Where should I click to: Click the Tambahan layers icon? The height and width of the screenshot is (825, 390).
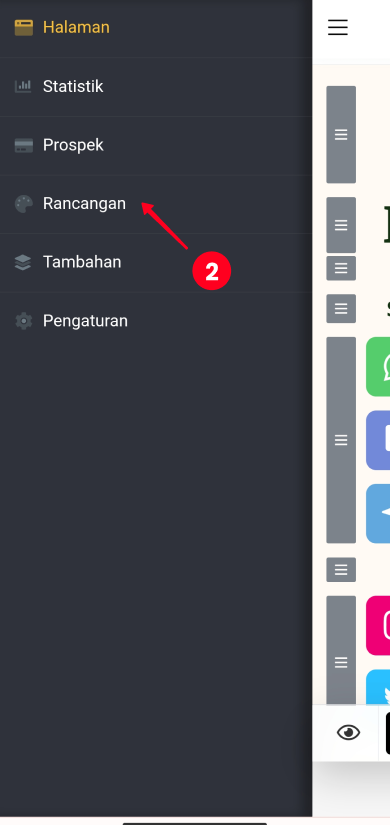(23, 262)
